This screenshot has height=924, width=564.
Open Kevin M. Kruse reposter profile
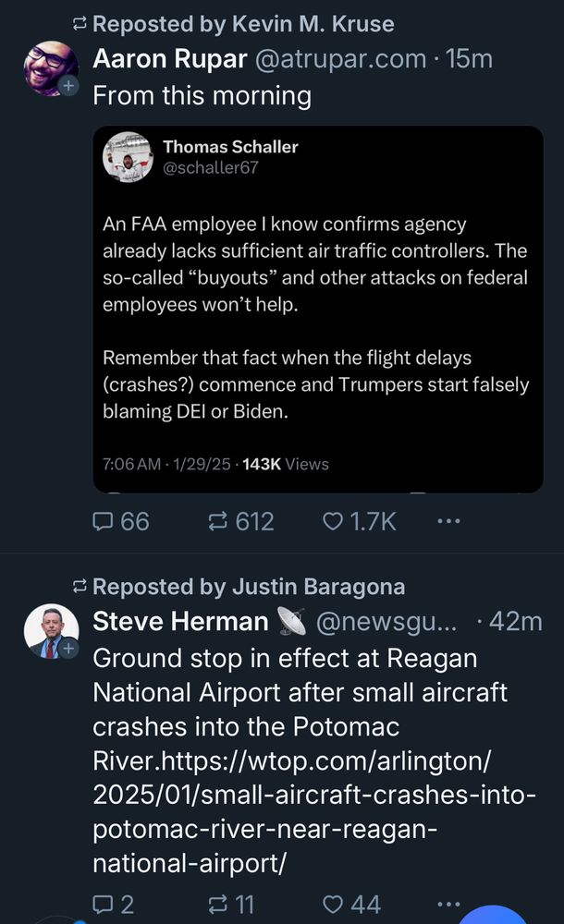point(296,24)
